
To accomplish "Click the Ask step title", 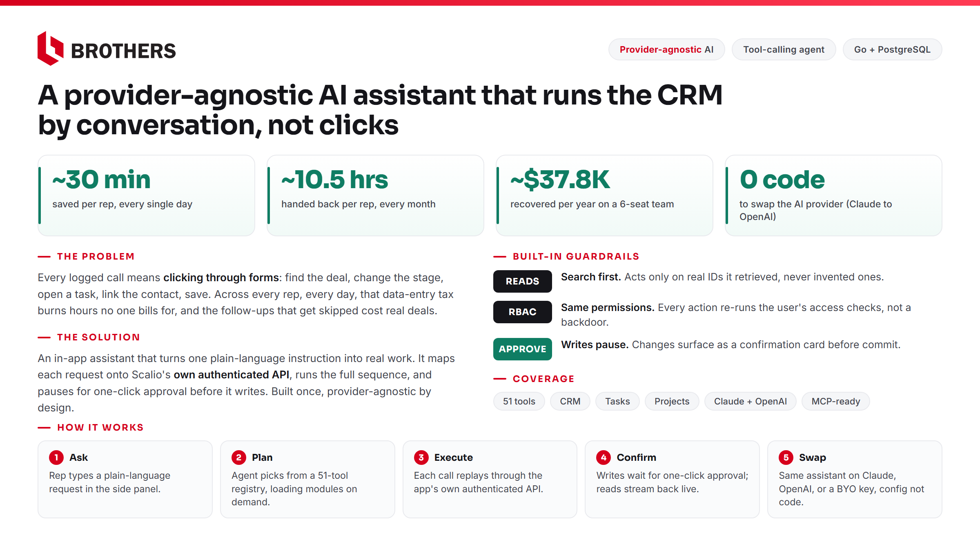I will click(x=78, y=458).
